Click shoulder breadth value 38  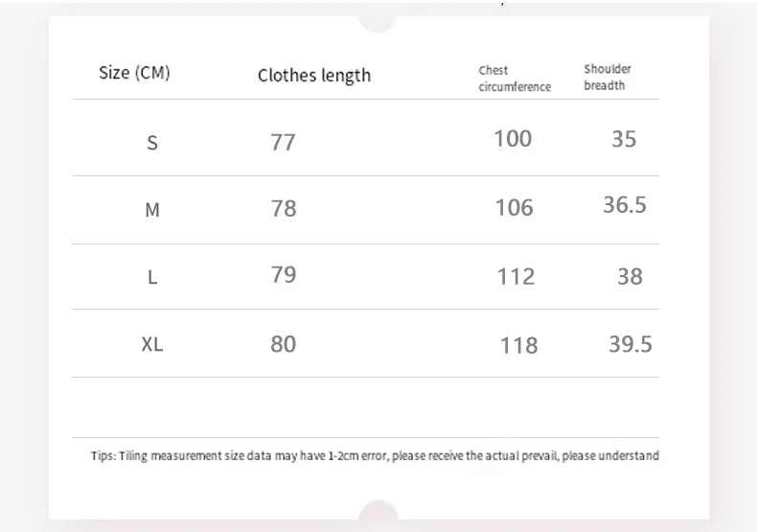click(x=630, y=277)
